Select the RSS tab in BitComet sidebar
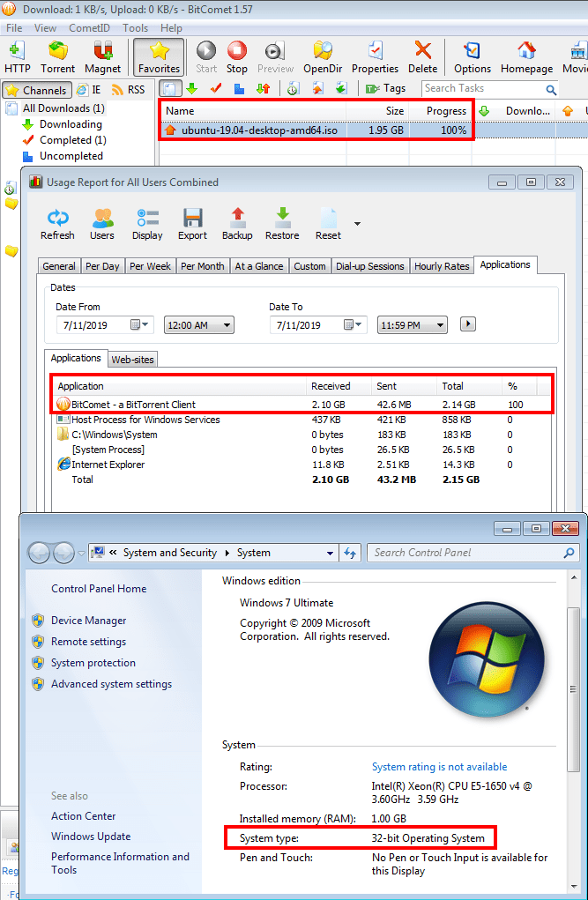This screenshot has height=900, width=588. point(129,90)
